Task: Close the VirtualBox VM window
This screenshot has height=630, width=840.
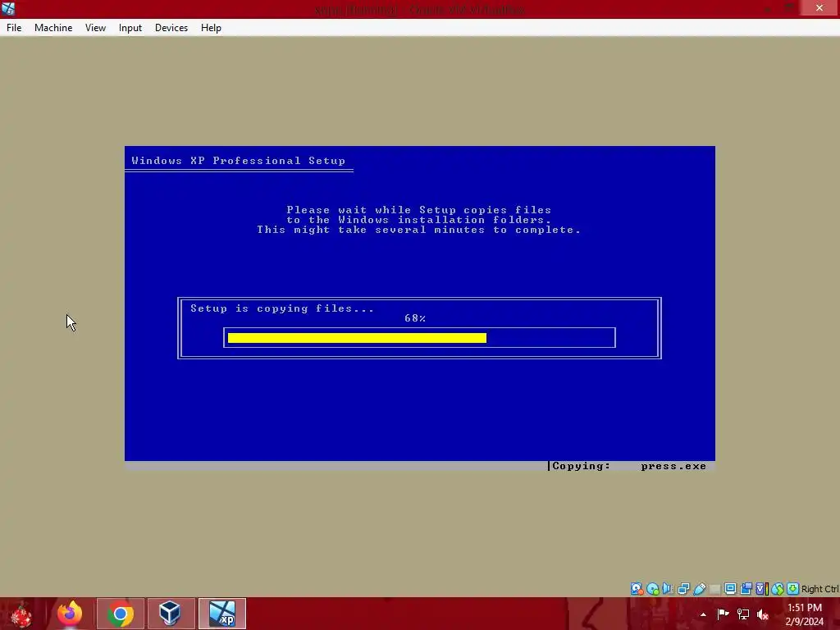Action: click(819, 8)
